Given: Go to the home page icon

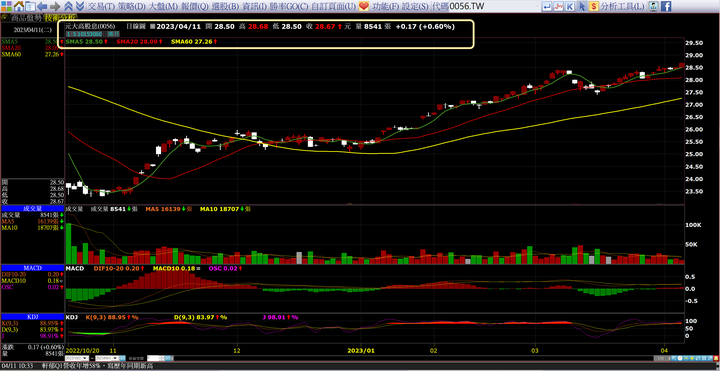Looking at the screenshot, I should pyautogui.click(x=19, y=6).
